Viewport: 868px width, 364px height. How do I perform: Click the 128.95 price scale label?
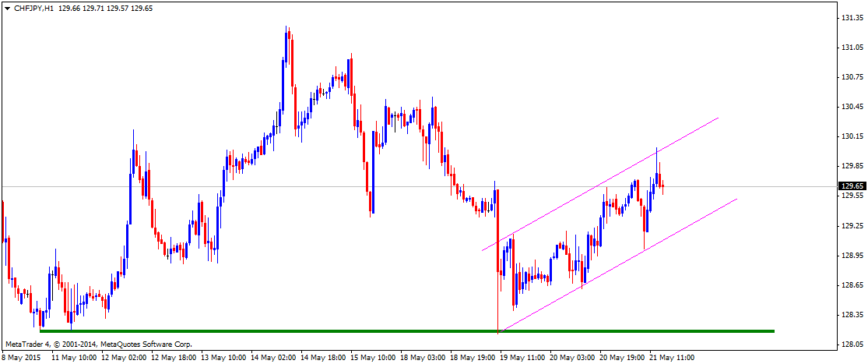[x=852, y=256]
